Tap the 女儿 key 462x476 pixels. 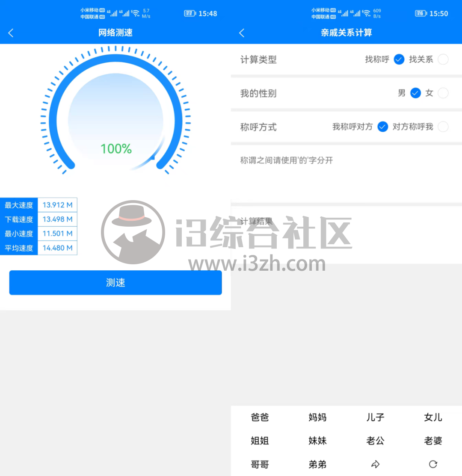click(x=433, y=417)
